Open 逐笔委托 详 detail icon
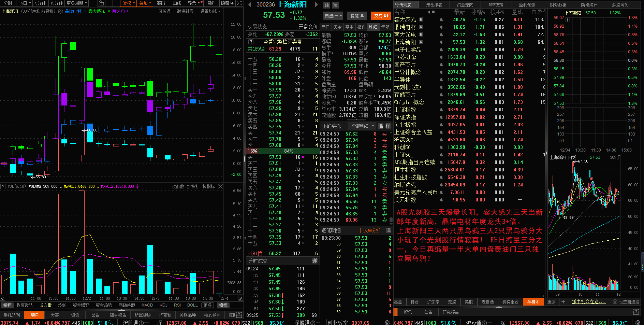This screenshot has width=644, height=325. coord(388,126)
